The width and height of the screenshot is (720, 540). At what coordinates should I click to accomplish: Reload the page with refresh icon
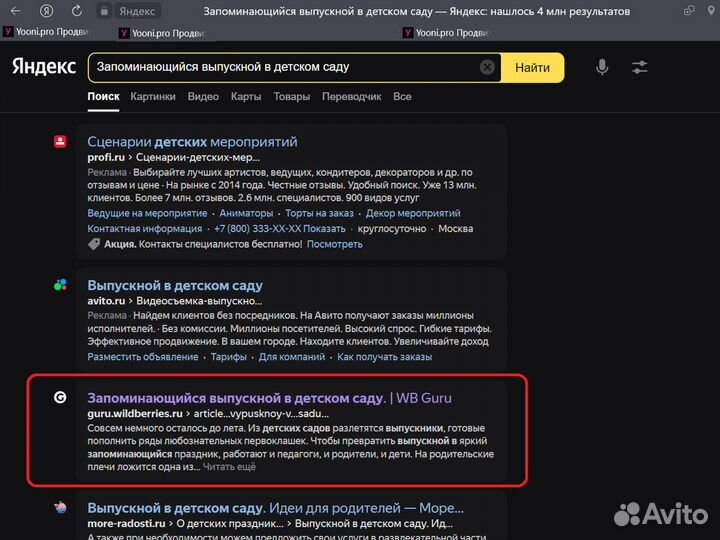77,11
